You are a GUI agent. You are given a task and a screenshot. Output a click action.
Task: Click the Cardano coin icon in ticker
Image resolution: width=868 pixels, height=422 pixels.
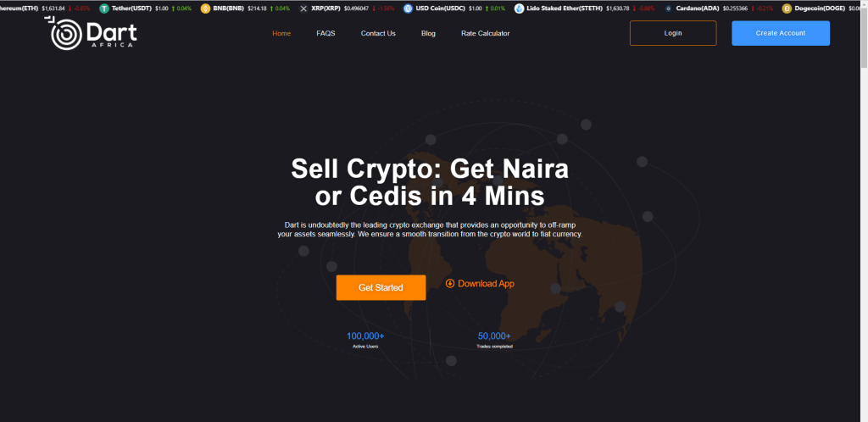(668, 8)
